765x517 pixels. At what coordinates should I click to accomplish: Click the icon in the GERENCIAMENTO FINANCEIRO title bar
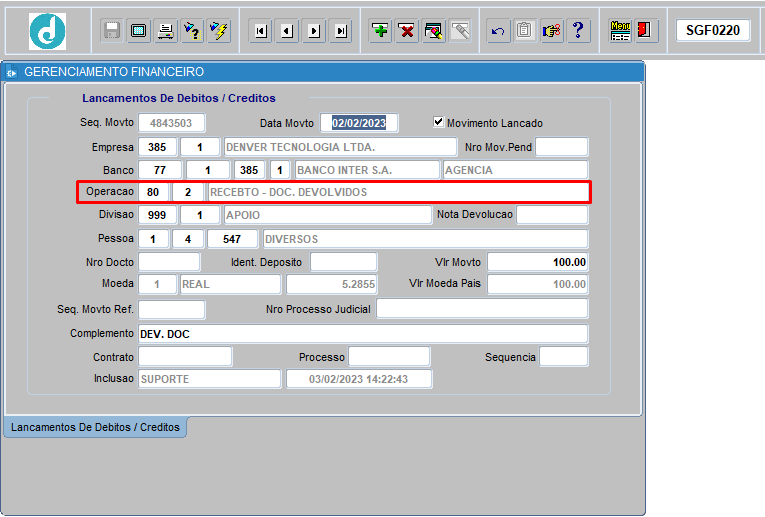click(x=12, y=72)
